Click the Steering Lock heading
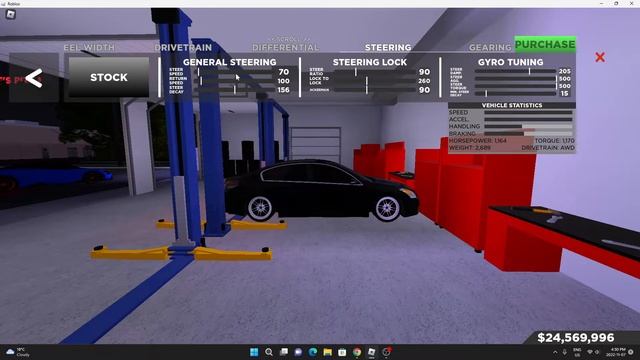 [370, 62]
